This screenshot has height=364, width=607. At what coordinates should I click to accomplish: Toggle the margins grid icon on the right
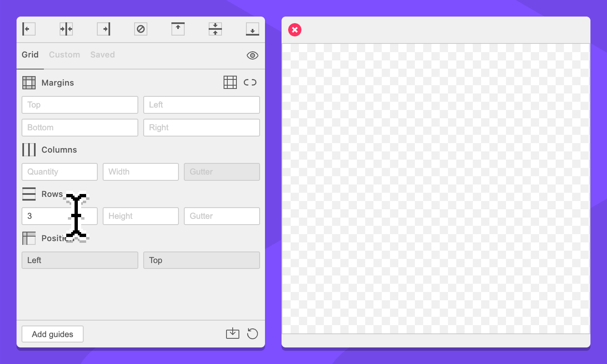pos(230,82)
